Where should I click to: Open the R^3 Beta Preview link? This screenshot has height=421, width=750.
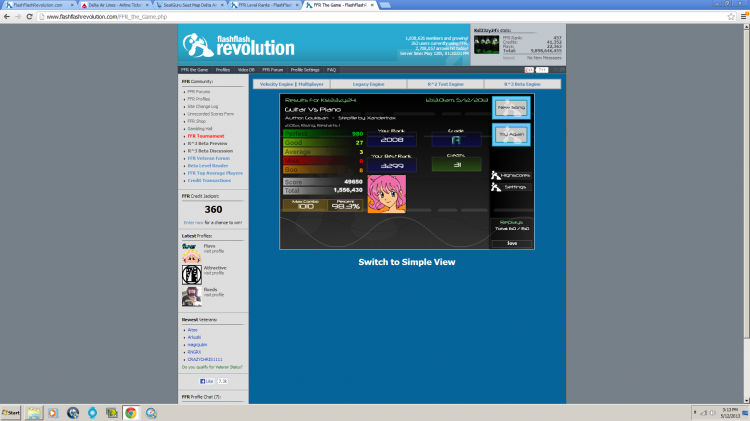tap(207, 144)
